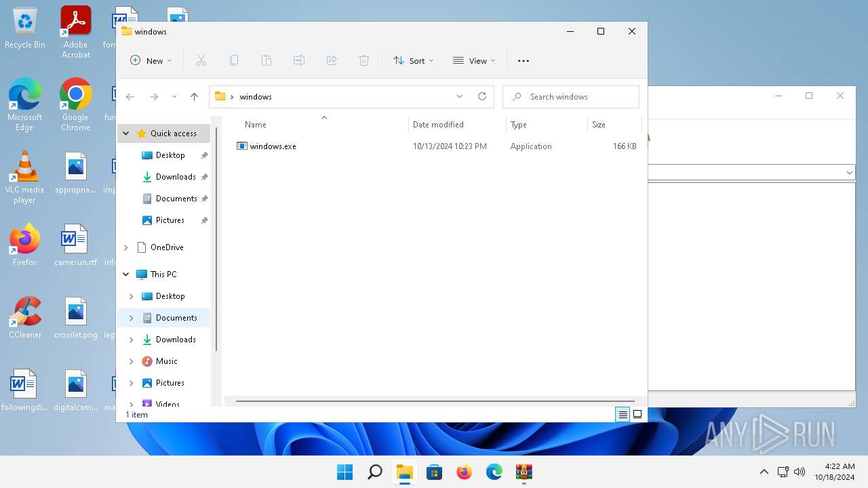
Task: Select pinned Desktop in Quick access
Action: pyautogui.click(x=170, y=155)
